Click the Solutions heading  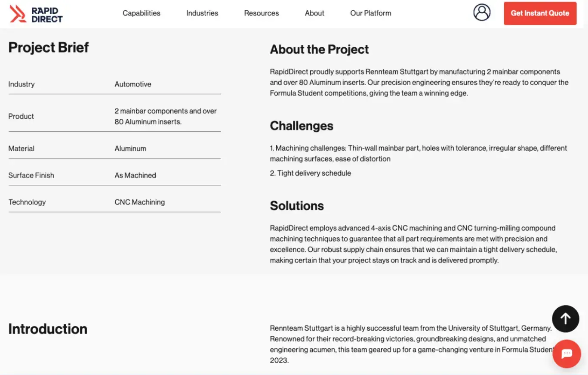point(297,206)
